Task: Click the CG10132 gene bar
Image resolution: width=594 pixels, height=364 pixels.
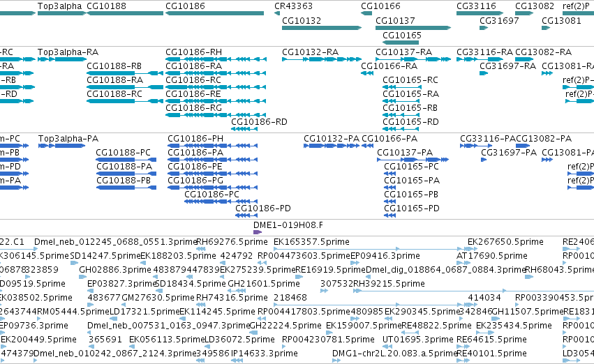Action: coord(322,28)
